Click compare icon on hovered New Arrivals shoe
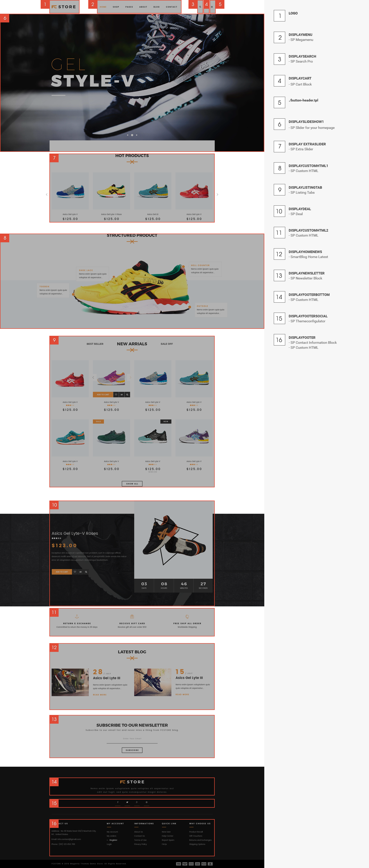Viewport: 369px width, 868px height. (122, 395)
